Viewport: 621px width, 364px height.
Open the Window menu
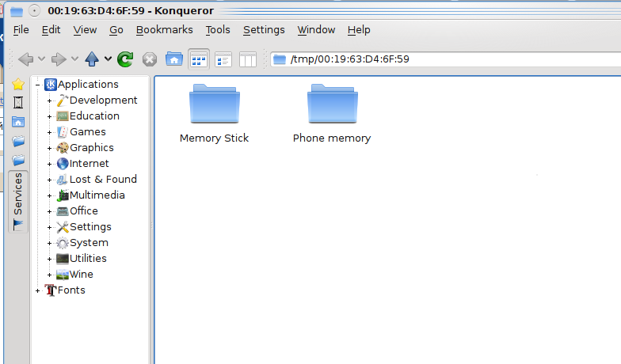coord(316,30)
